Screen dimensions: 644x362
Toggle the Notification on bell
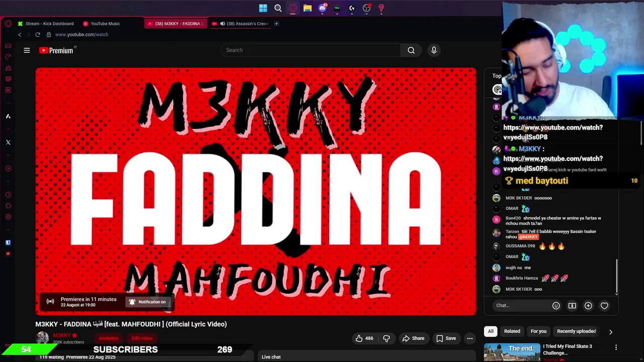[147, 302]
